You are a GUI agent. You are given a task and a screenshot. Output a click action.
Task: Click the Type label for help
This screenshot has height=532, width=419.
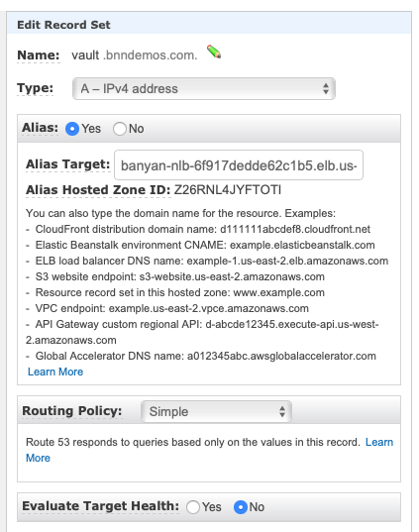(x=36, y=88)
